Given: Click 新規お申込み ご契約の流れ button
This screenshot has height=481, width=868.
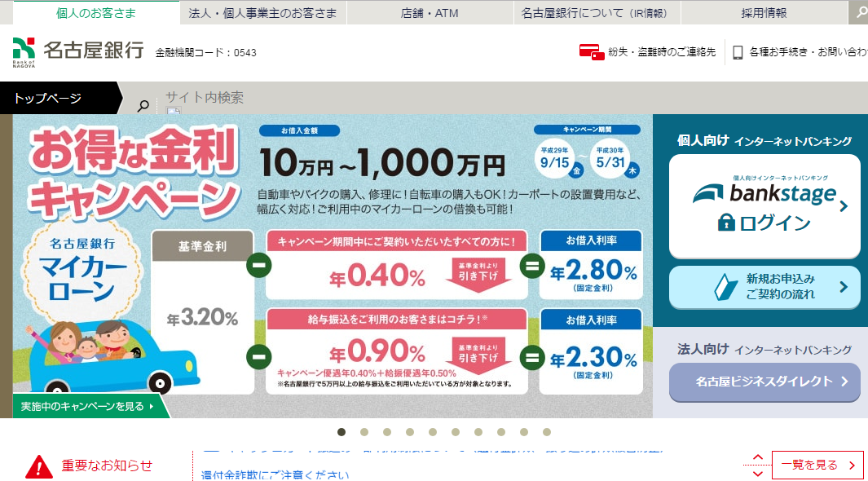Looking at the screenshot, I should pos(764,287).
